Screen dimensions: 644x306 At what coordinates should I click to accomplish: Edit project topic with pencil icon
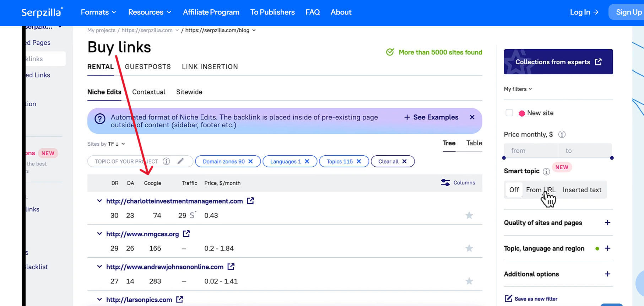(180, 161)
